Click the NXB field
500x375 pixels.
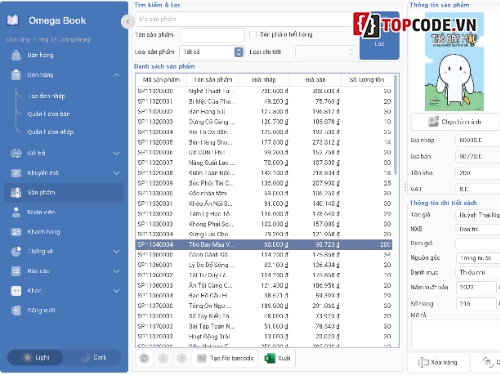[x=477, y=229]
